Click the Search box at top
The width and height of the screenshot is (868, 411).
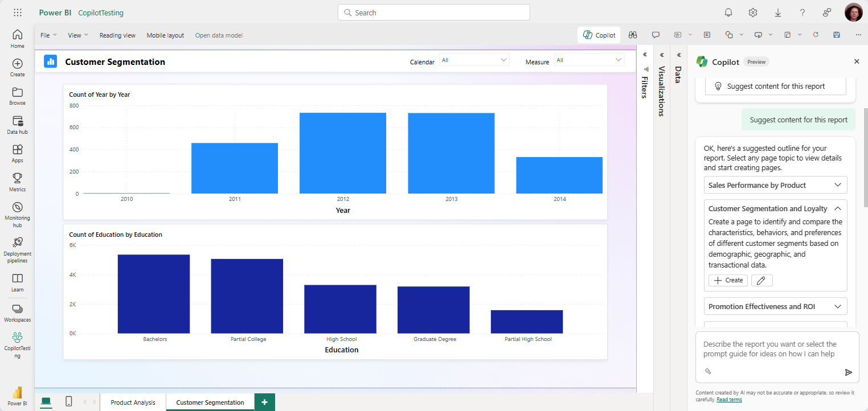click(433, 13)
